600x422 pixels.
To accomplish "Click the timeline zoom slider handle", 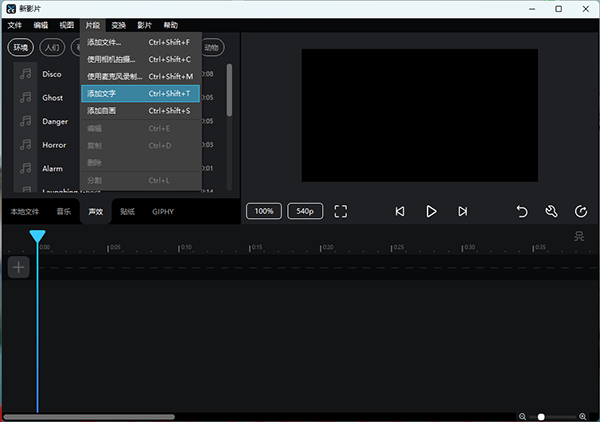I will coord(541,417).
